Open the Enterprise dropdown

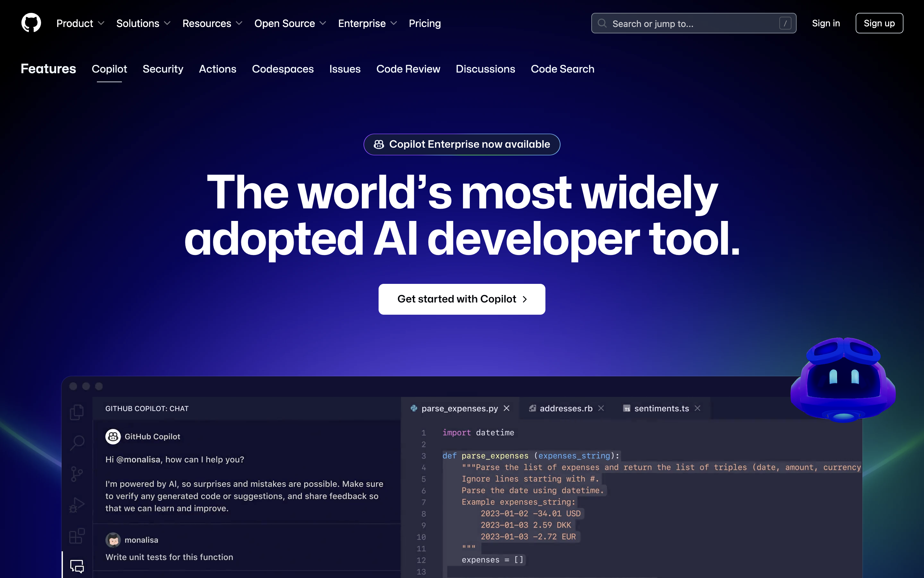[368, 23]
